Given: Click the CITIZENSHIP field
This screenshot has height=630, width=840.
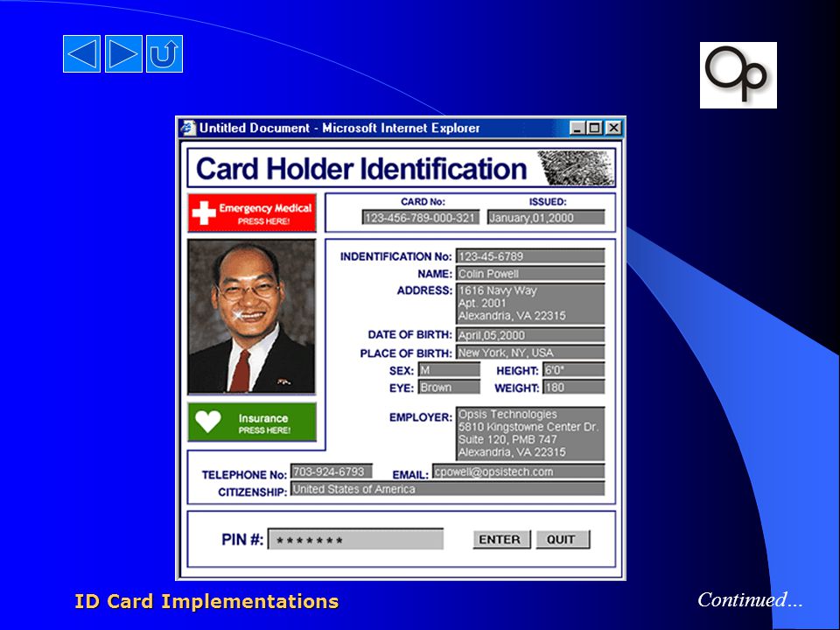Looking at the screenshot, I should coord(447,489).
